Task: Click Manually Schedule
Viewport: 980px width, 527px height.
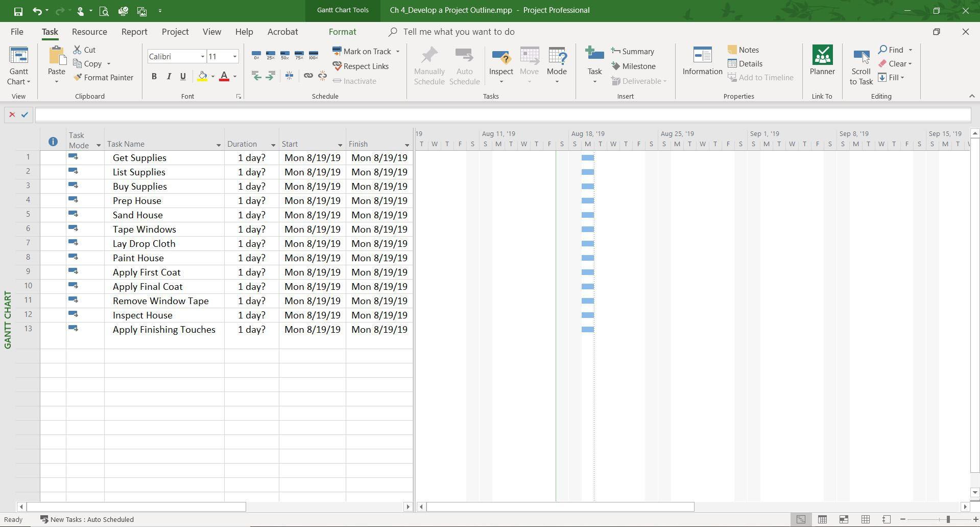Action: 429,66
